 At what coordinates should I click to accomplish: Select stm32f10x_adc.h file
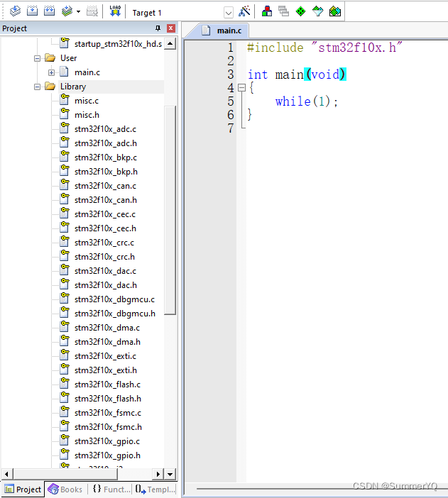[106, 143]
